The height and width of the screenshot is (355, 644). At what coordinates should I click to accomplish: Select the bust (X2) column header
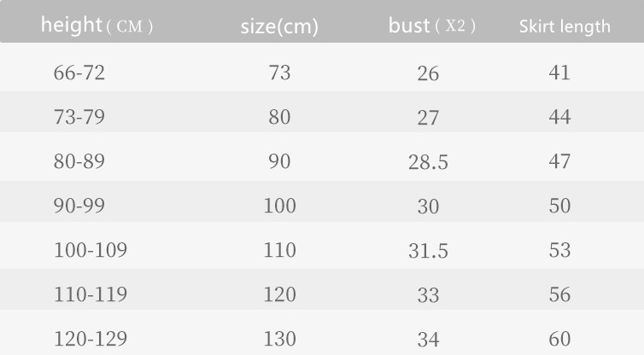[431, 26]
